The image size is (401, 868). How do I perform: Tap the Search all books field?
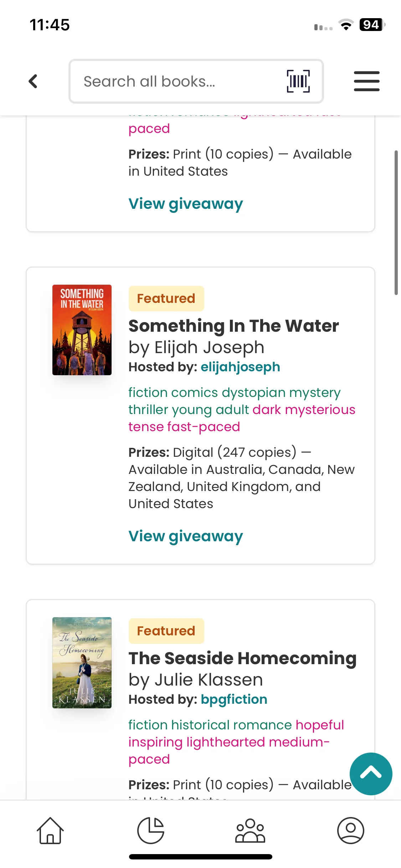(178, 81)
